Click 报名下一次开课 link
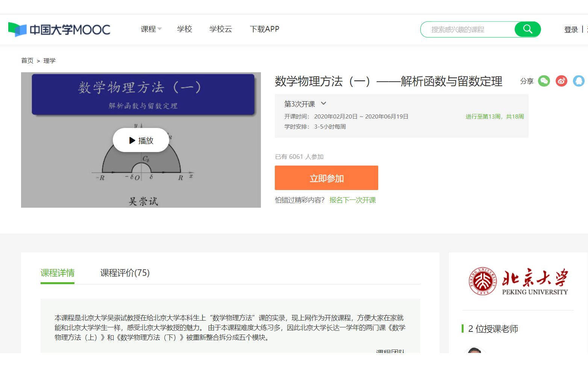The width and height of the screenshot is (588, 368). (x=353, y=200)
